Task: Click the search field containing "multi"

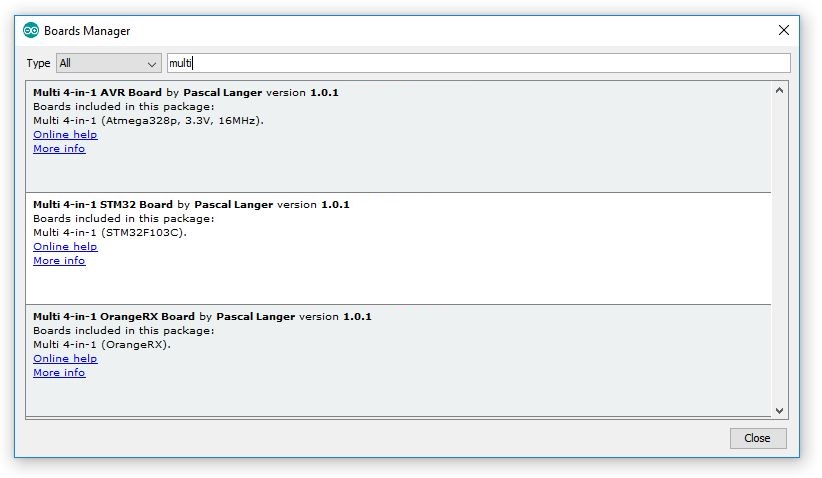Action: click(x=478, y=63)
